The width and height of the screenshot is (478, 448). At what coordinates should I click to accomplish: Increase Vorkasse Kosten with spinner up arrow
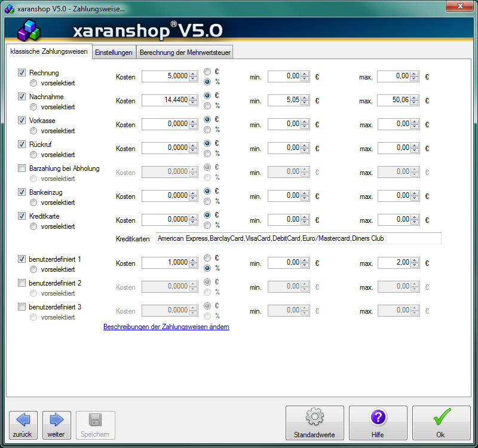[193, 122]
